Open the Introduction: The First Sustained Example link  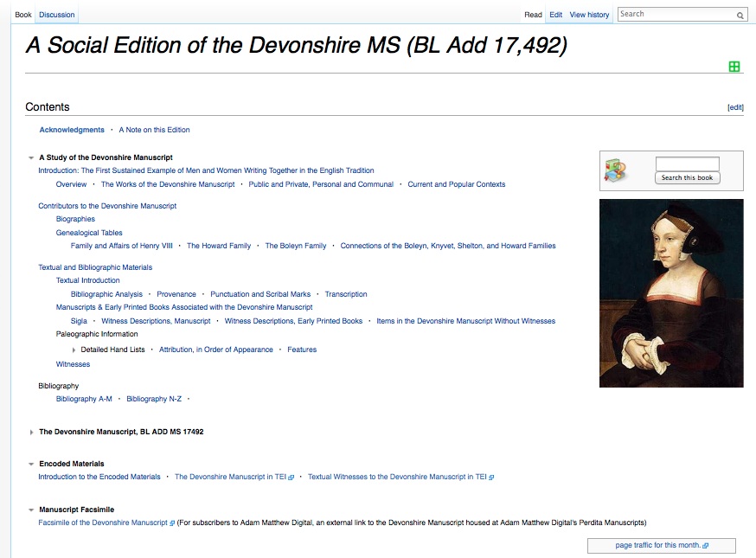pos(206,170)
